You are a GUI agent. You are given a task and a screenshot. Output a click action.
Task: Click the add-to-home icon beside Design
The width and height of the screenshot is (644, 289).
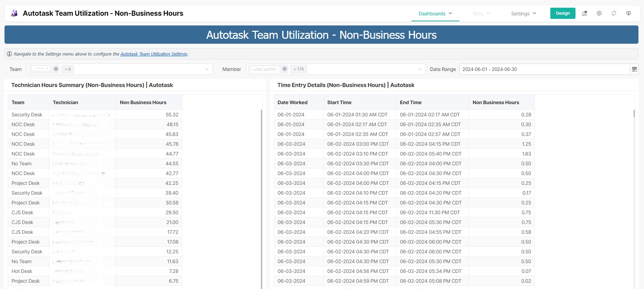point(584,13)
